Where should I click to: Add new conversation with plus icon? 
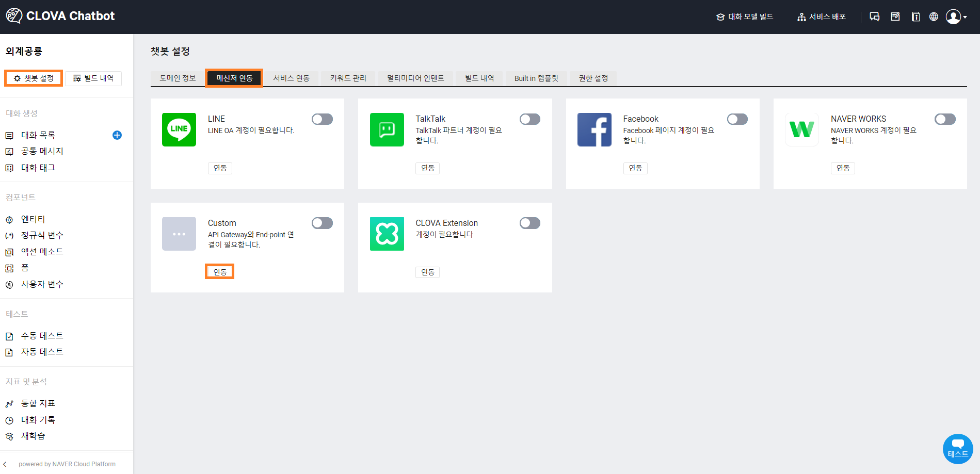point(117,135)
